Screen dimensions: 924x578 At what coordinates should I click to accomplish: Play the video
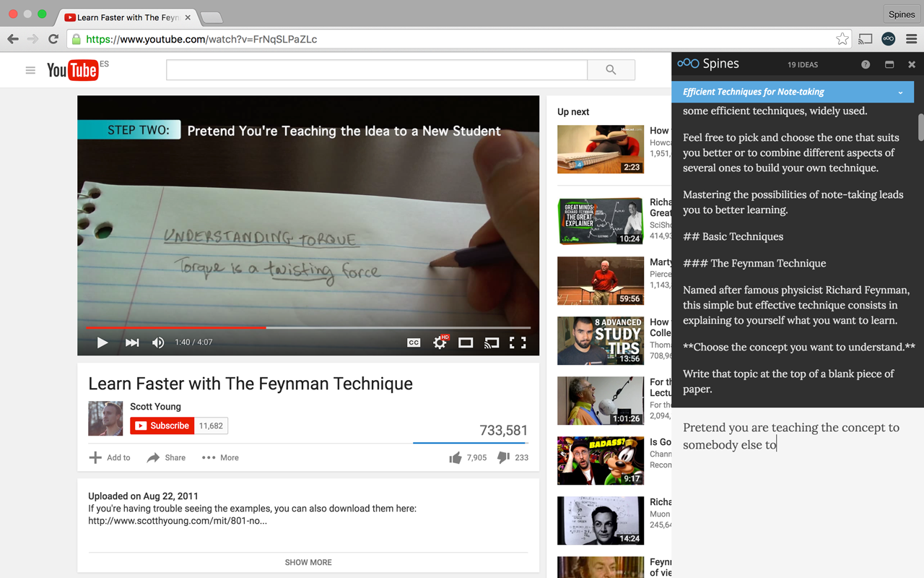[x=102, y=342]
